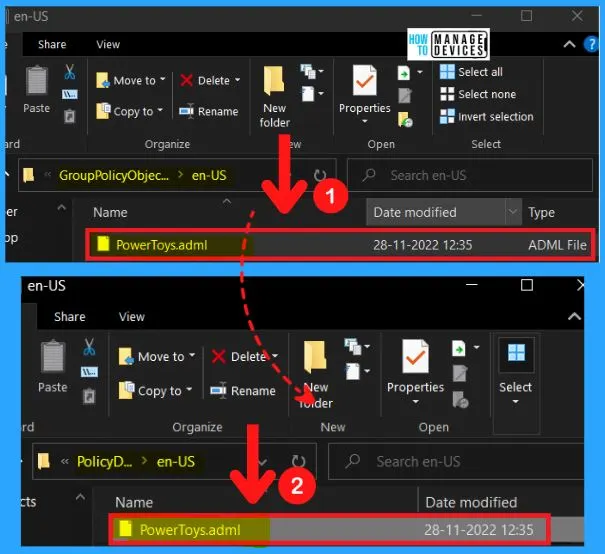Image resolution: width=605 pixels, height=554 pixels.
Task: Click Select none in top window
Action: click(x=478, y=94)
